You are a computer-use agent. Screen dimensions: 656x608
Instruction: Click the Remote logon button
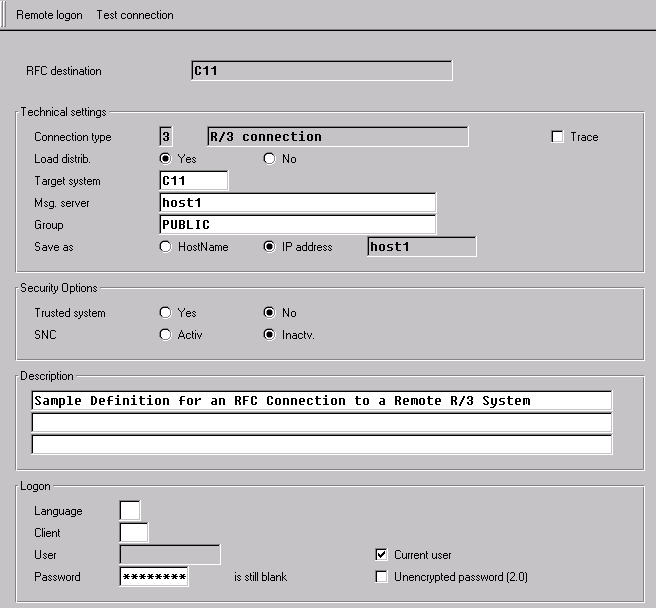tap(50, 15)
